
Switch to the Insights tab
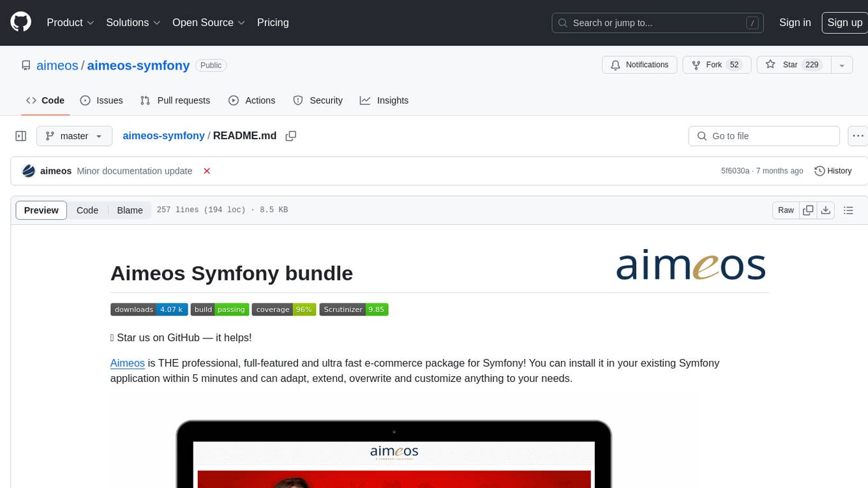(x=384, y=100)
